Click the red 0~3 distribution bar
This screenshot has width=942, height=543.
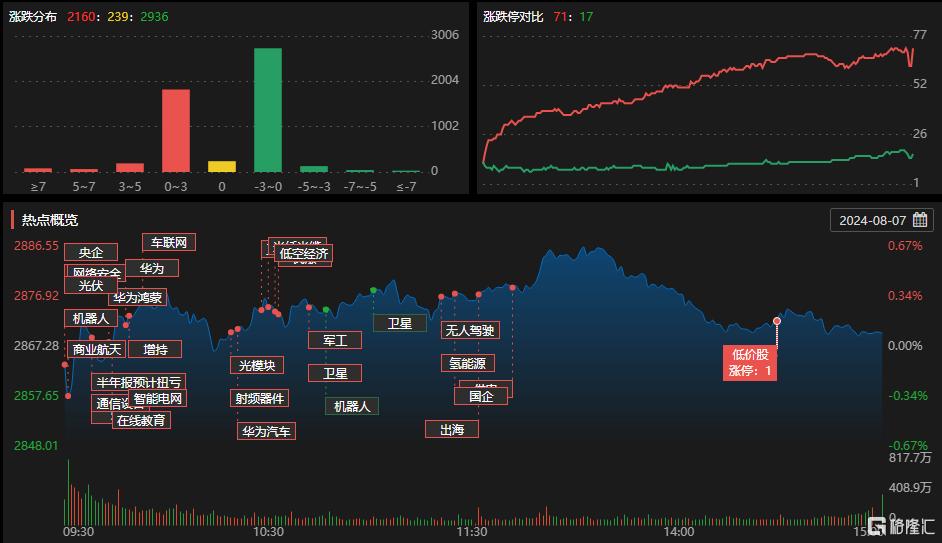tap(176, 131)
